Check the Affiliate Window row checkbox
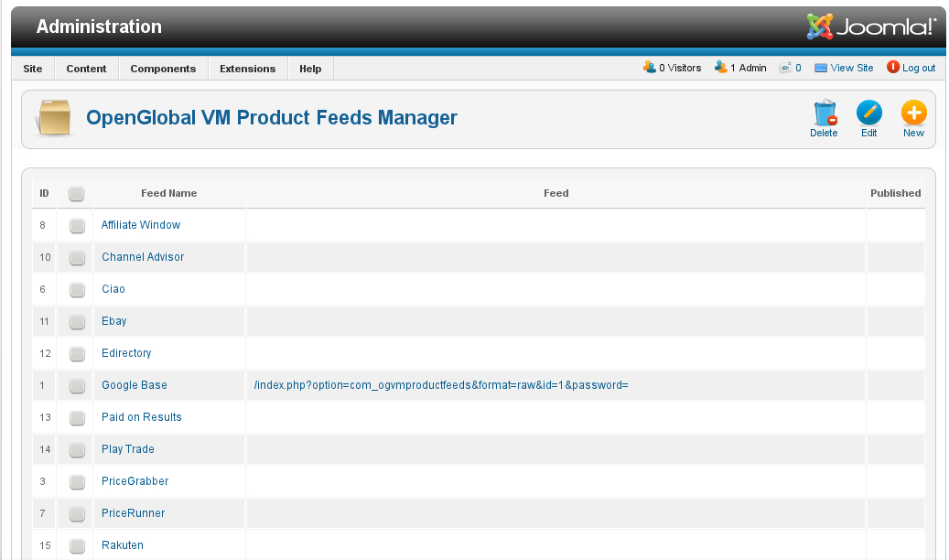This screenshot has width=949, height=560. point(77,226)
